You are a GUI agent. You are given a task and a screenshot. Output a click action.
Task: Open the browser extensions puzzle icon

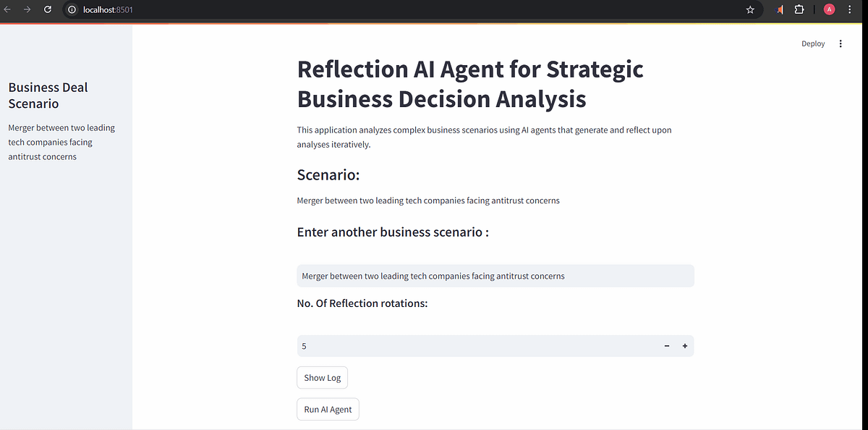point(799,9)
